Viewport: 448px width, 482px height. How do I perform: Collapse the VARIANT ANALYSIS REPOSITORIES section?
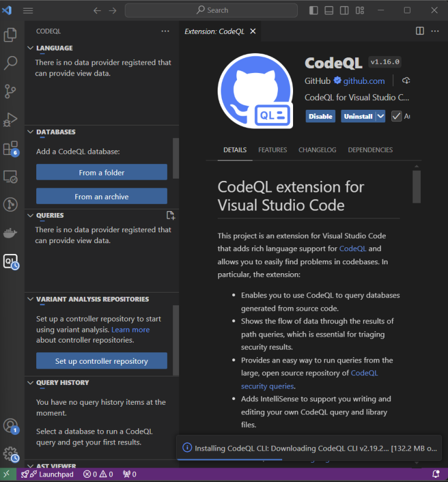pyautogui.click(x=30, y=299)
